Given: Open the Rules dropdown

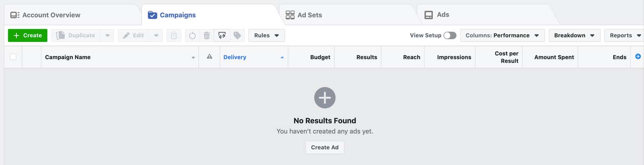Looking at the screenshot, I should 266,36.
